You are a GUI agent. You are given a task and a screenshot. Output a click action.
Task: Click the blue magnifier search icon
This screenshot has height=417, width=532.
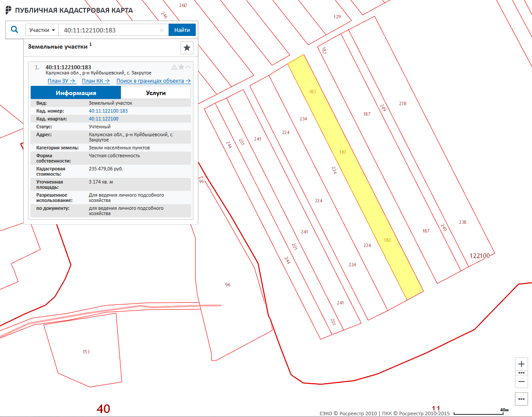[x=14, y=30]
